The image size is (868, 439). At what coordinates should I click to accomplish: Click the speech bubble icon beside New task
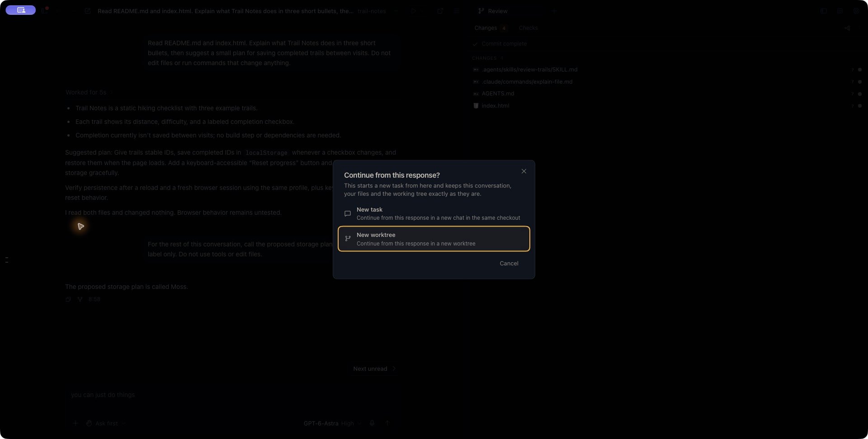click(x=348, y=213)
